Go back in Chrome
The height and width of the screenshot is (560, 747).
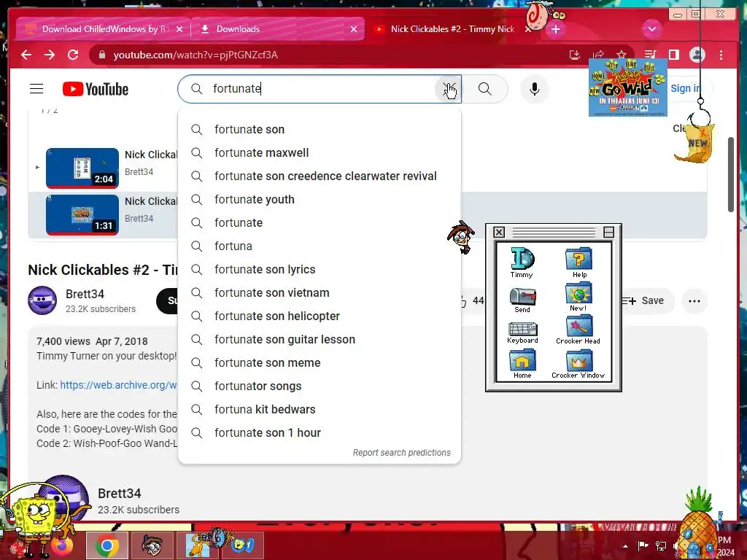pos(26,55)
